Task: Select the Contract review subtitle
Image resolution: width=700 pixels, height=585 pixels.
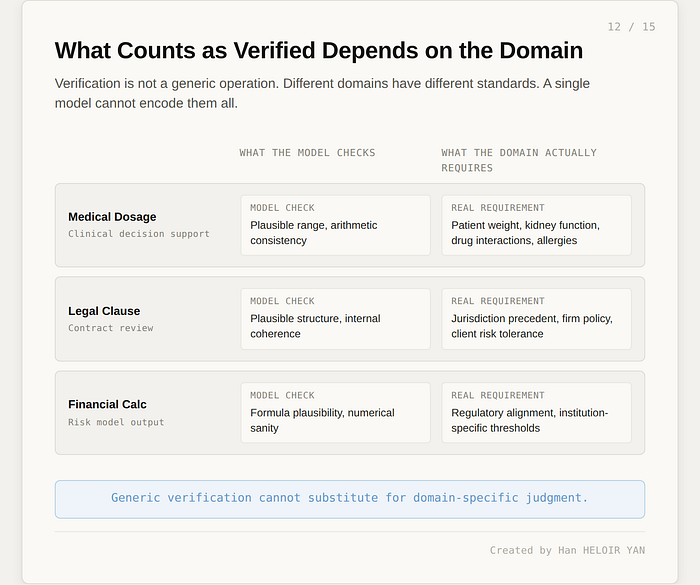Action: pos(111,328)
